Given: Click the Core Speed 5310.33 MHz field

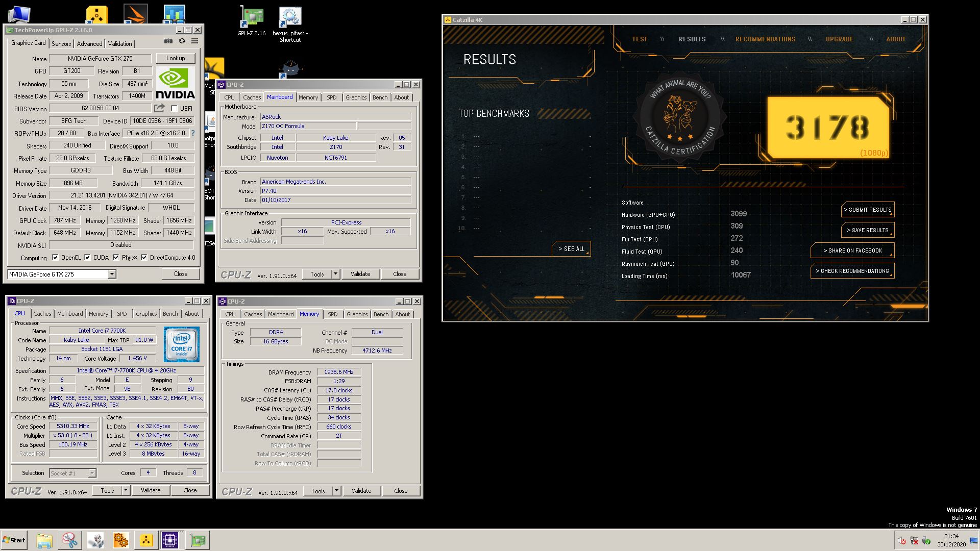Looking at the screenshot, I should pyautogui.click(x=73, y=426).
